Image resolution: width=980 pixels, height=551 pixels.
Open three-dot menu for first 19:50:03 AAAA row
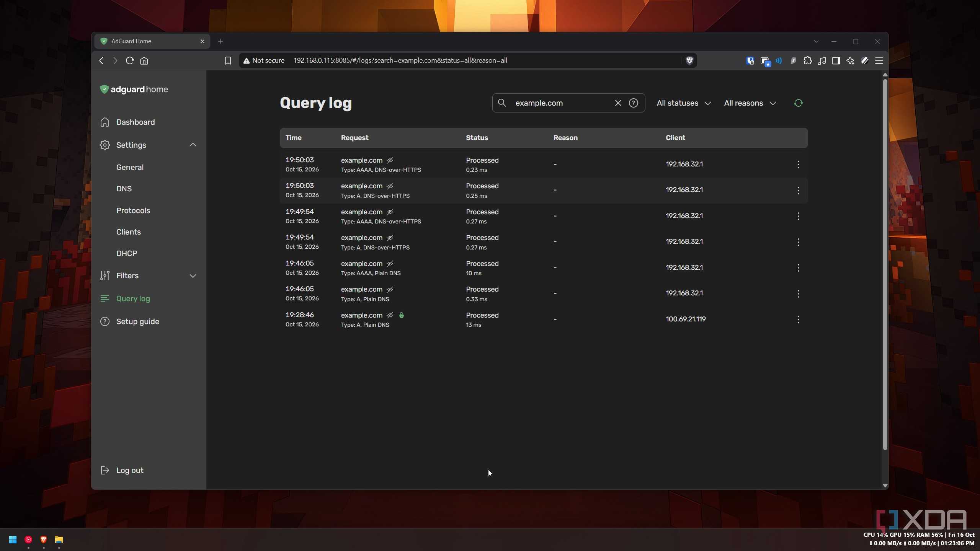tap(798, 165)
